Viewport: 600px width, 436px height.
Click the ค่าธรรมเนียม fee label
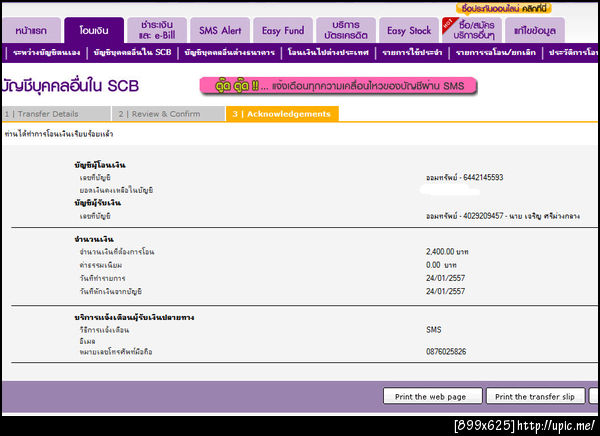(x=101, y=265)
